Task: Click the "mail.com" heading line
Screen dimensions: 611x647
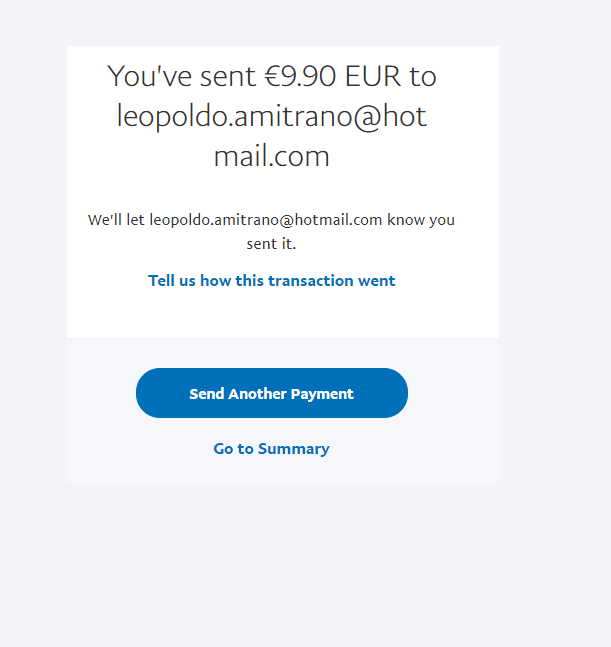Action: pyautogui.click(x=271, y=156)
